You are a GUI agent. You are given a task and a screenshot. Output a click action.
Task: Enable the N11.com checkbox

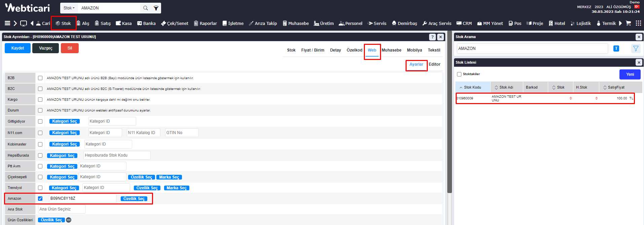coord(40,133)
